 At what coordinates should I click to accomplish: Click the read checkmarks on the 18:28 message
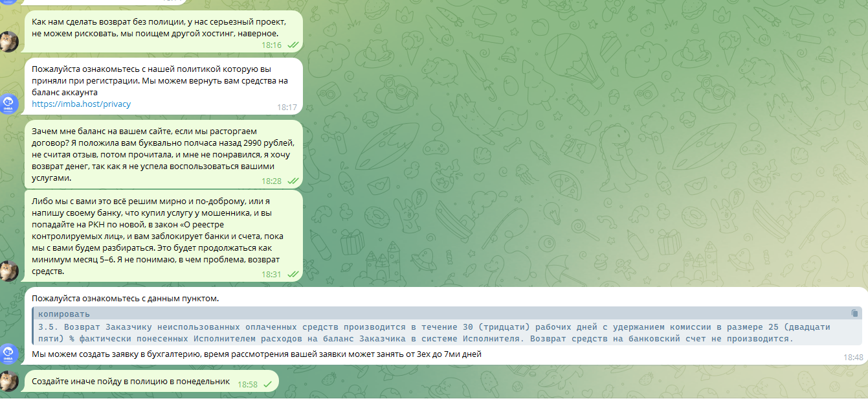tap(293, 181)
